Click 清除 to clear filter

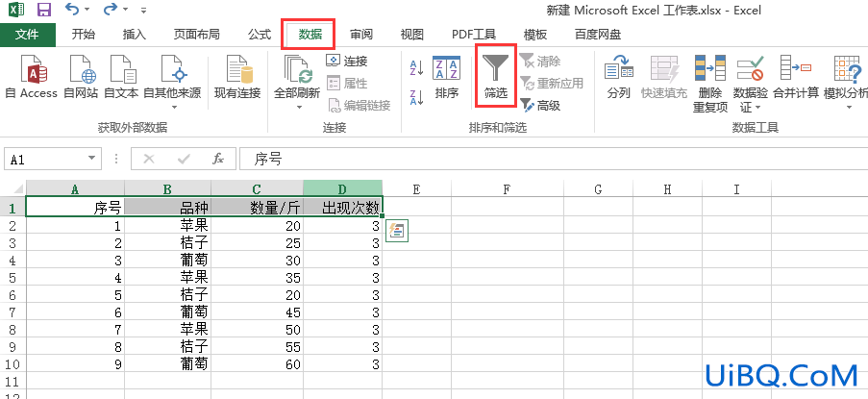point(541,61)
